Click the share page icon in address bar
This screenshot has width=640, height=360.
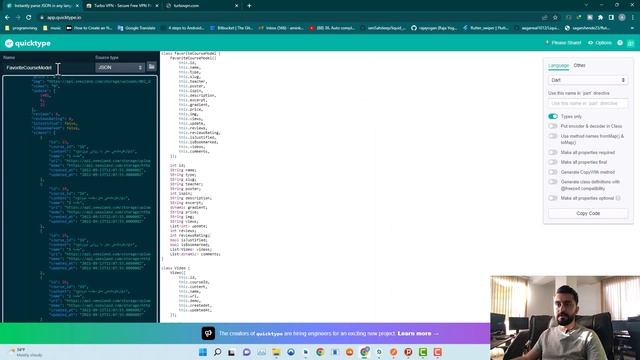544,18
